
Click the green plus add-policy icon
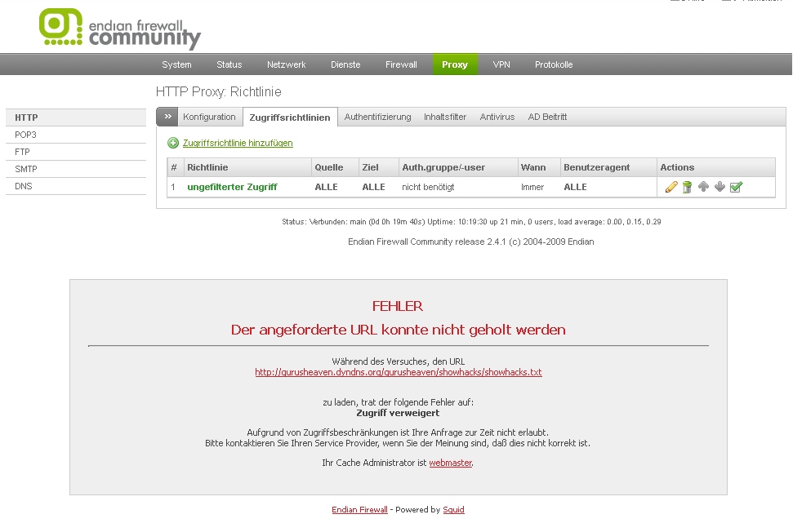click(x=173, y=143)
